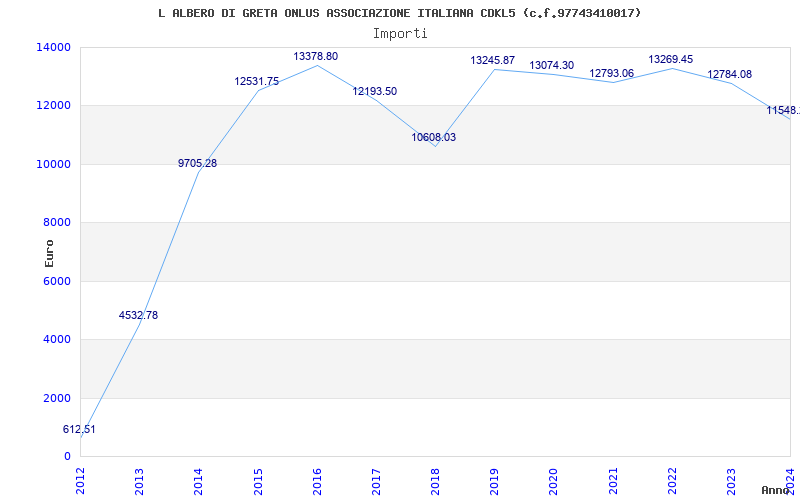Click the 2023 x-axis year label
Viewport: 800px width, 500px height.
point(731,481)
